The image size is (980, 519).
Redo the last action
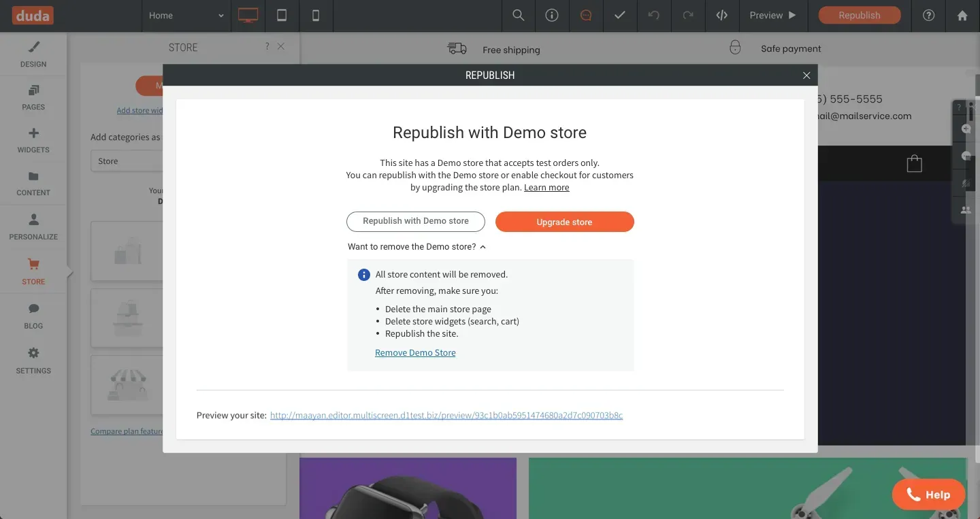[688, 16]
